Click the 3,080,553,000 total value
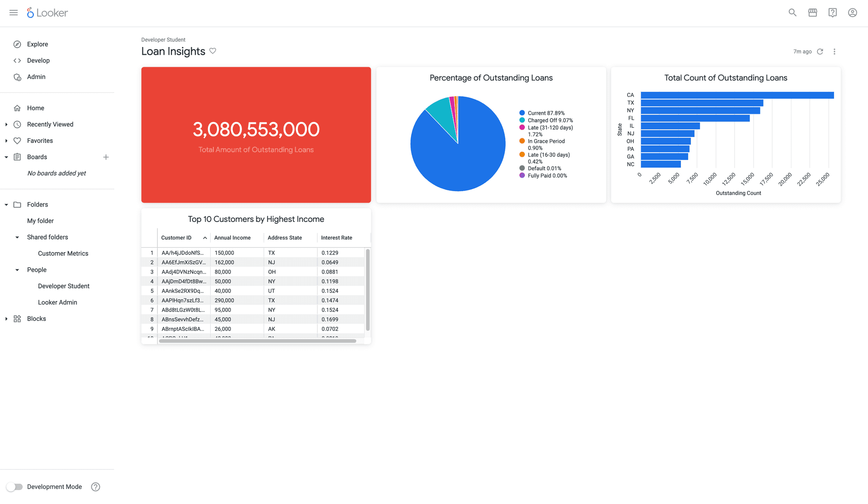Screen dimensions: 868x504 click(256, 130)
